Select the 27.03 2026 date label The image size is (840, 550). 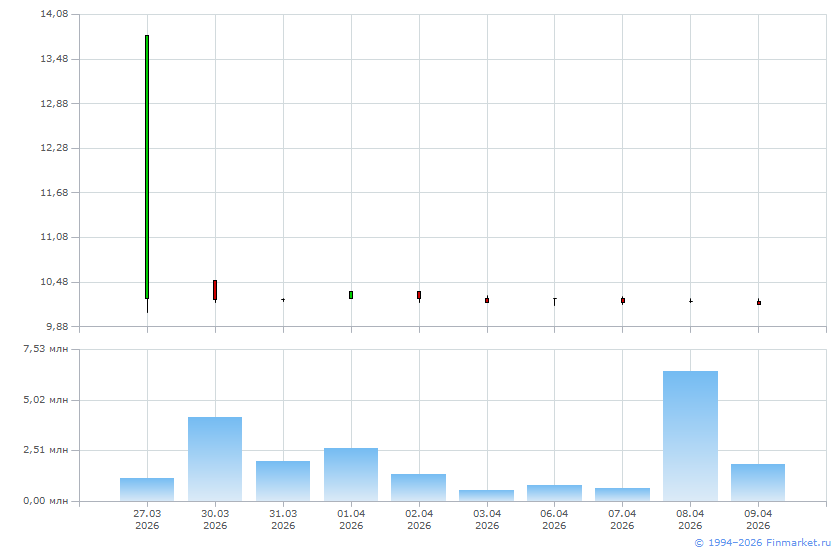[x=147, y=519]
